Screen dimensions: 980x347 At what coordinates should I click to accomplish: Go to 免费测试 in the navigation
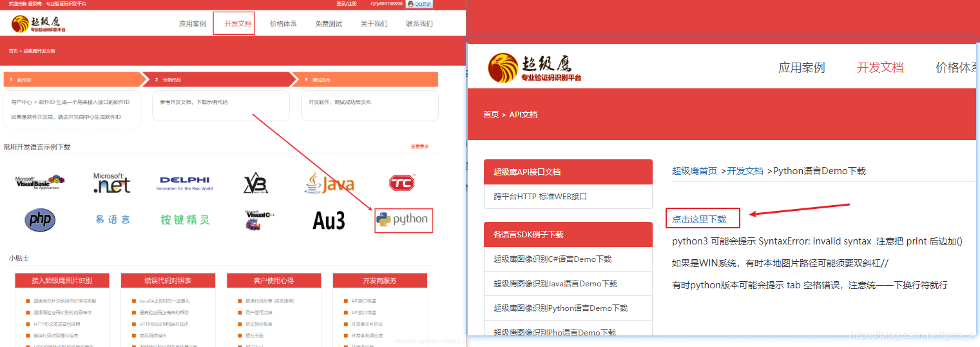tap(329, 24)
